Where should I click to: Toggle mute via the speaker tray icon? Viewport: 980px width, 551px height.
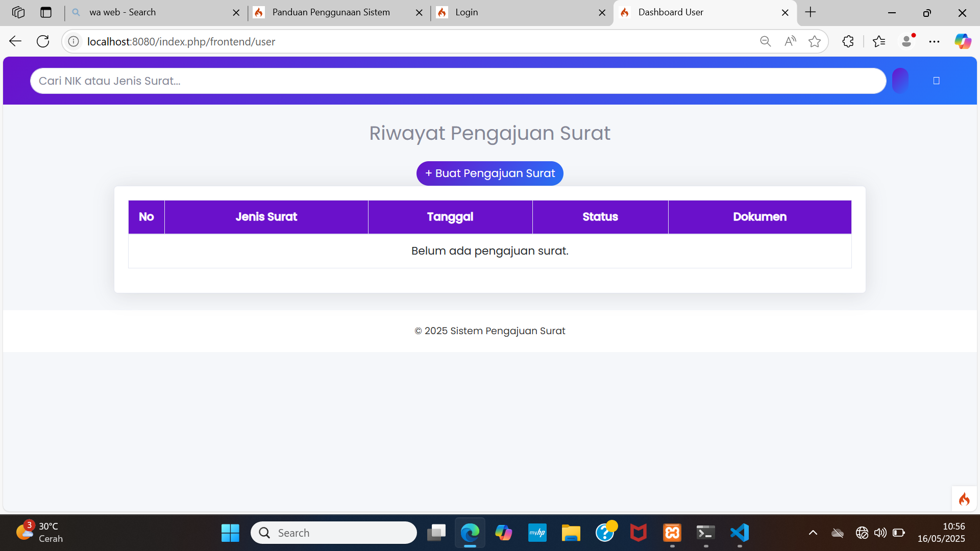880,532
